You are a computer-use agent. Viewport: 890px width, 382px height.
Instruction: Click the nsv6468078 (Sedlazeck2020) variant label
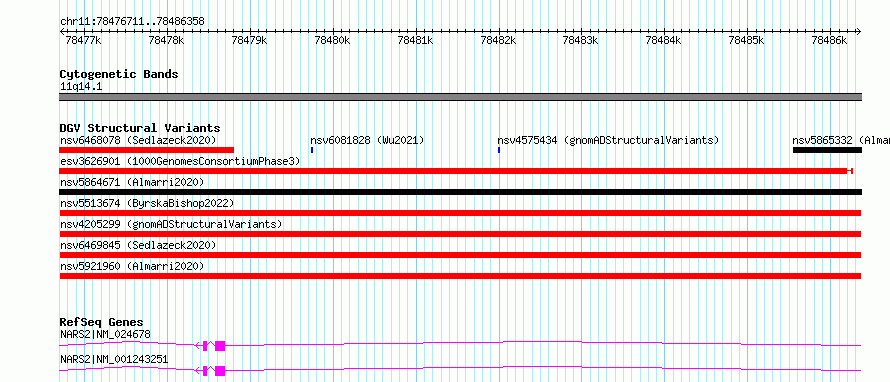(138, 140)
